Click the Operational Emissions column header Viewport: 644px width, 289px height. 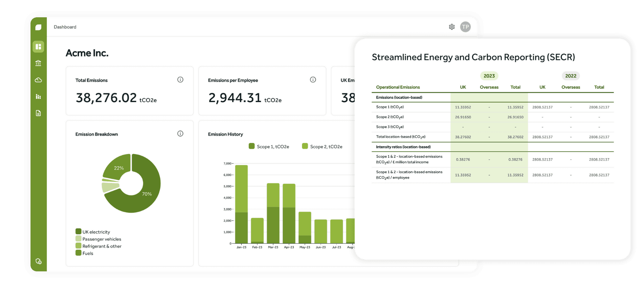[x=398, y=87]
